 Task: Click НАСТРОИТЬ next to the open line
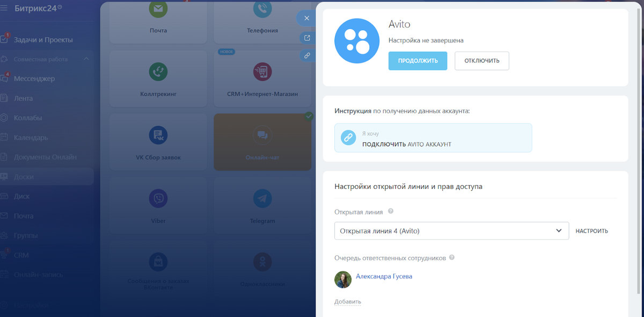coord(592,231)
